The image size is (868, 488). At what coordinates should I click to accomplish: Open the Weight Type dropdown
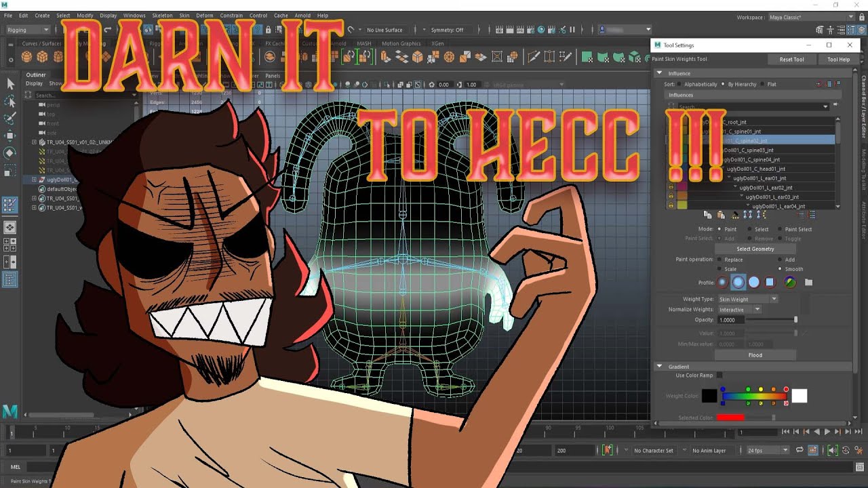(747, 299)
